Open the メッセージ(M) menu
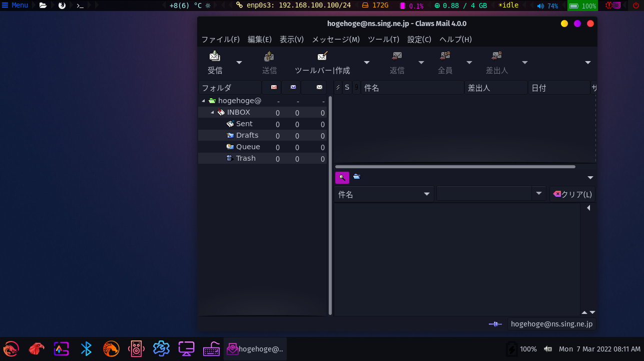Viewport: 644px width, 361px height. 336,40
